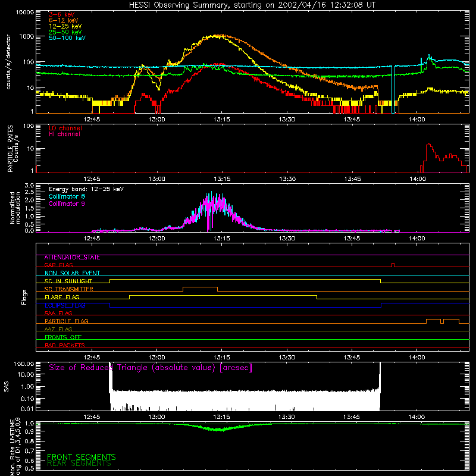Click 14:00 label under the particle rates plot
This screenshot has width=476, height=476.
tap(418, 179)
